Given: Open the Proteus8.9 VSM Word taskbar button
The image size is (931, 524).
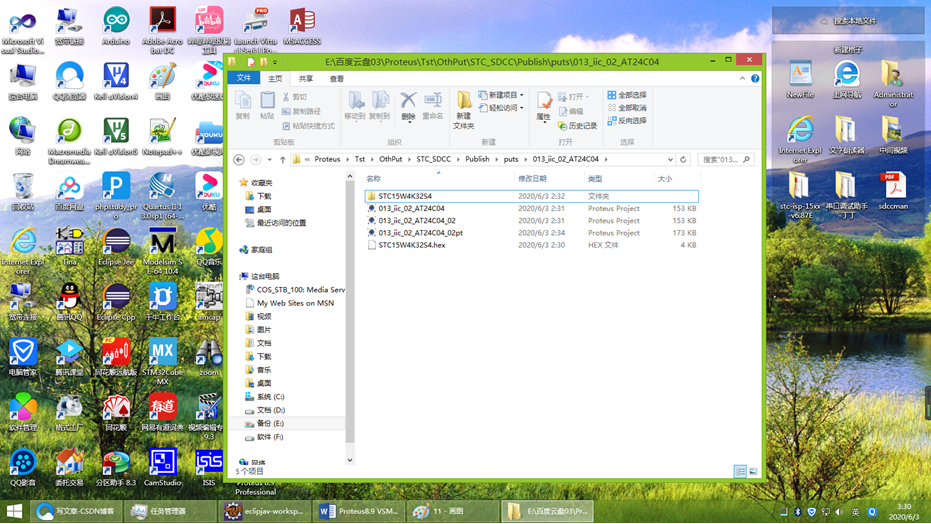Looking at the screenshot, I should pyautogui.click(x=360, y=511).
